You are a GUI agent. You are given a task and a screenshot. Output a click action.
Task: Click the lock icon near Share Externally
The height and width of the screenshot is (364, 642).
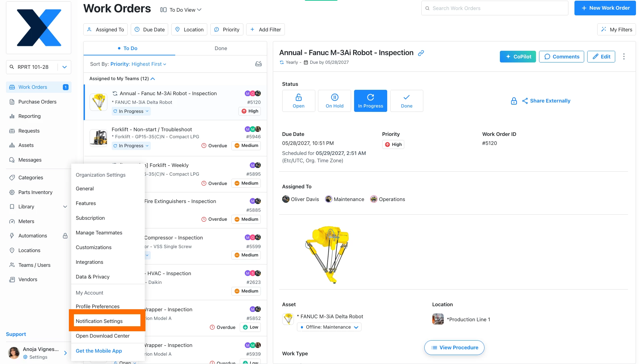514,101
